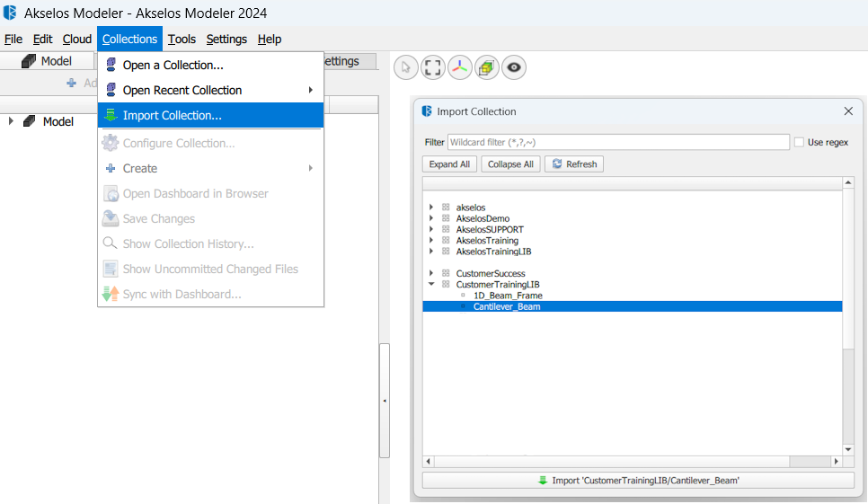Click the Collapse All button
The image size is (868, 504).
click(x=510, y=164)
